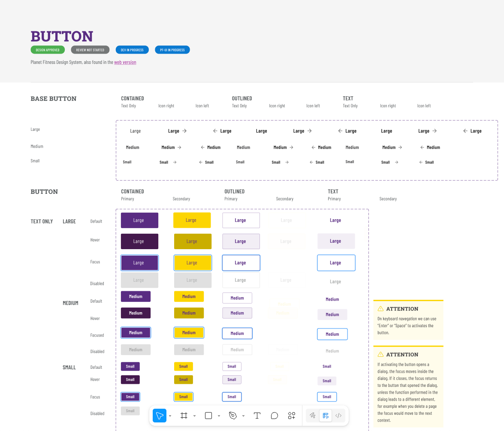Screen dimensions: 504x431
Task: Click the right arrow icon of the Contained Medium base button
Action: click(179, 147)
